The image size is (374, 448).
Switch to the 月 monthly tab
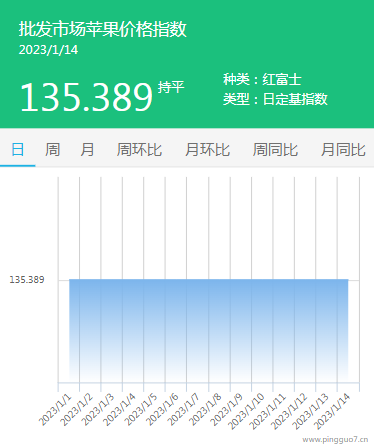87,149
